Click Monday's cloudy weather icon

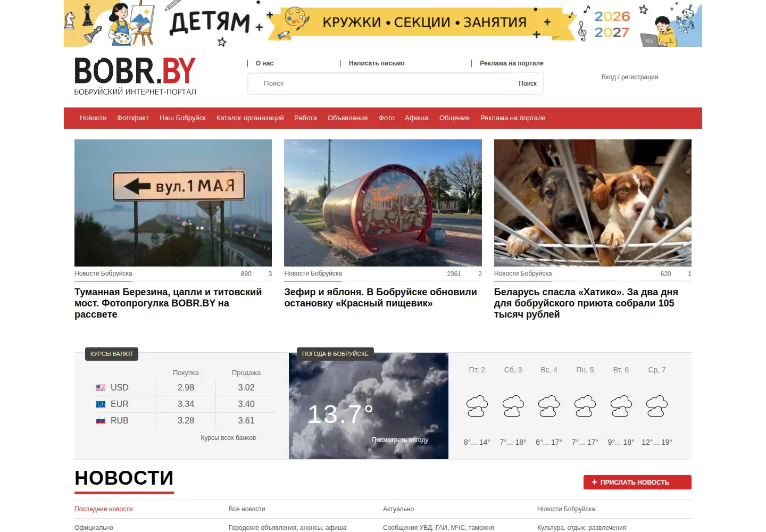click(x=585, y=406)
